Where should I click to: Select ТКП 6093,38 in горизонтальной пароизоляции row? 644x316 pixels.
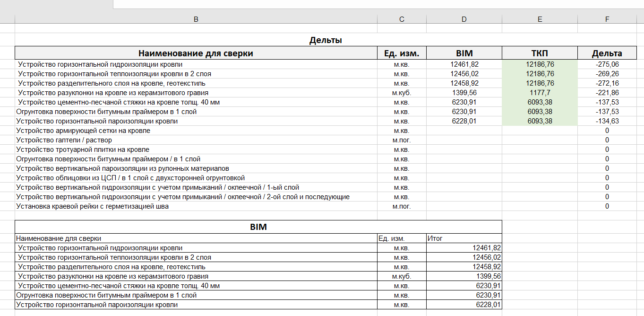(x=540, y=121)
